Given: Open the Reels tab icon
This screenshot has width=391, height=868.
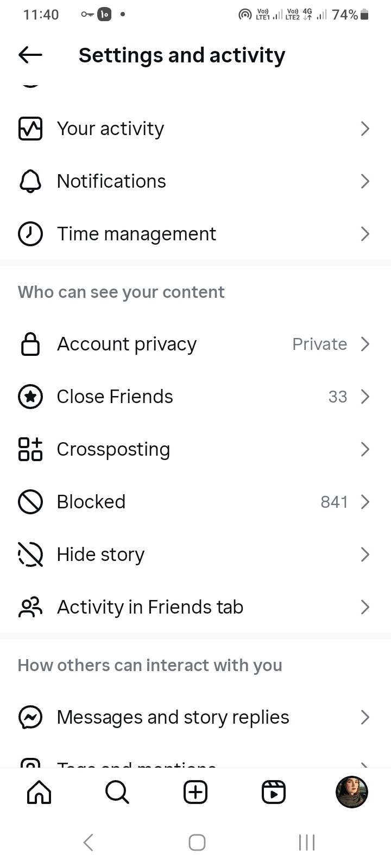Looking at the screenshot, I should [274, 792].
